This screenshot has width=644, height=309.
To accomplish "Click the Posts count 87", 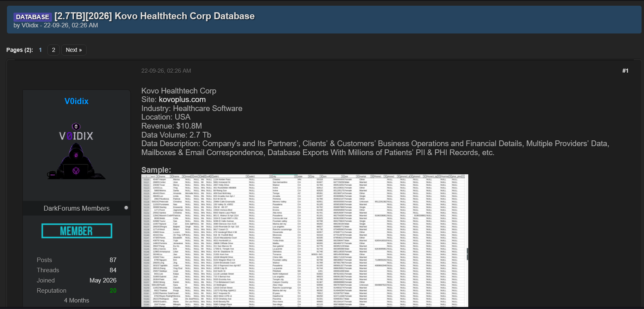I will (113, 260).
